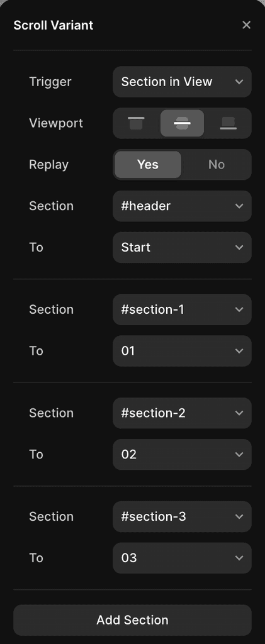Click the Scroll Variant panel title
Image resolution: width=265 pixels, height=644 pixels.
coord(54,25)
